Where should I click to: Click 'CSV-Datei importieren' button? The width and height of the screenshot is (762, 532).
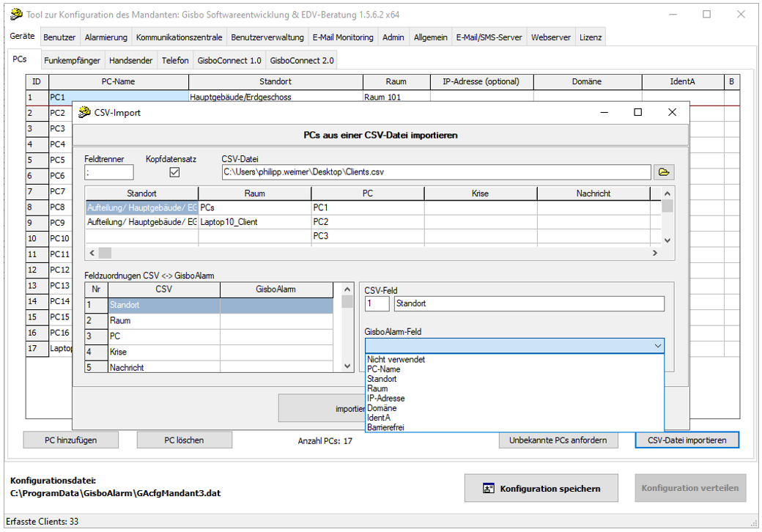tap(687, 440)
